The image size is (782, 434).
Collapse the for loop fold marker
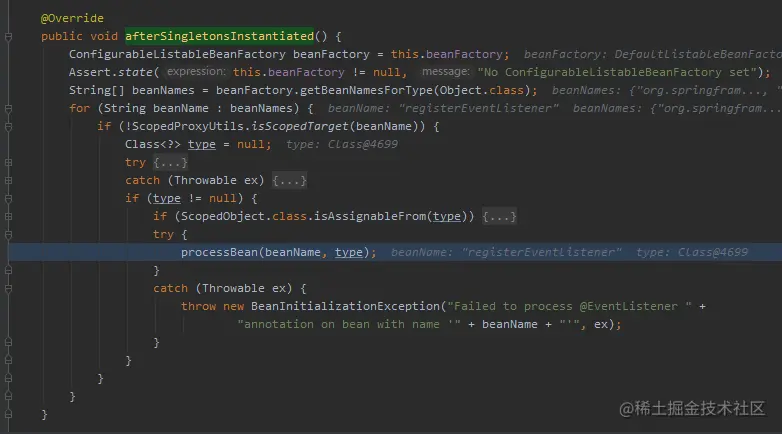[8, 108]
